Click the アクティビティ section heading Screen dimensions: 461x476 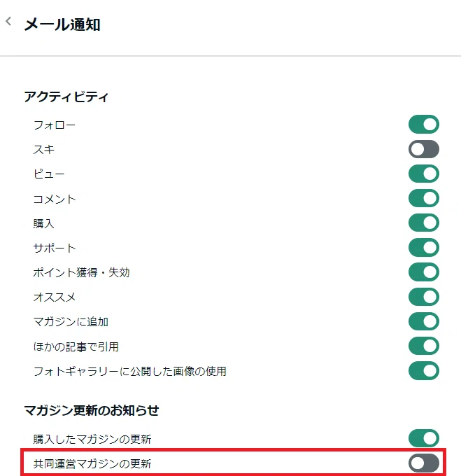[x=66, y=97]
